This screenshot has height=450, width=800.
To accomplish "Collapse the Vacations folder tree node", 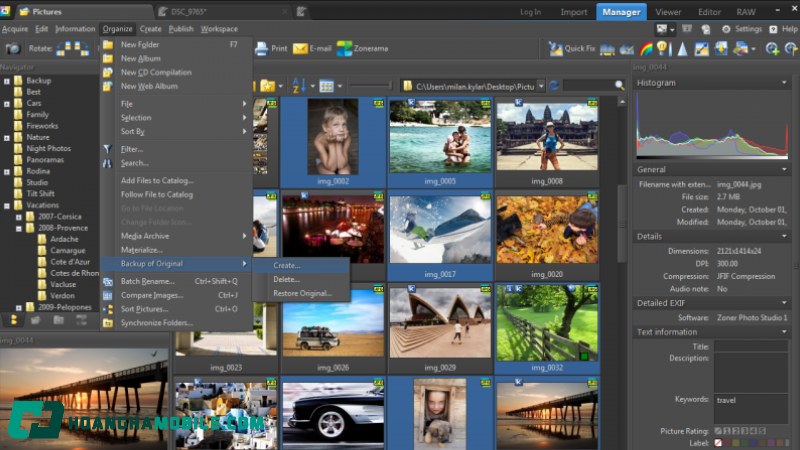I will pos(6,205).
